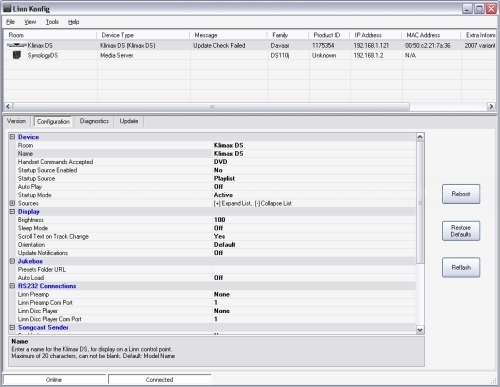Click the [-] Collapse List link

273,203
